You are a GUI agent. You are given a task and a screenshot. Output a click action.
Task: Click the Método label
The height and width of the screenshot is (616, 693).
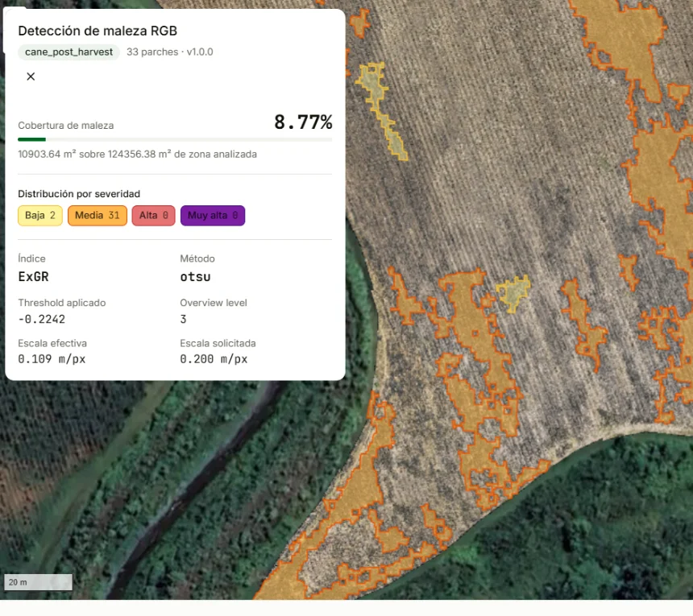[197, 258]
